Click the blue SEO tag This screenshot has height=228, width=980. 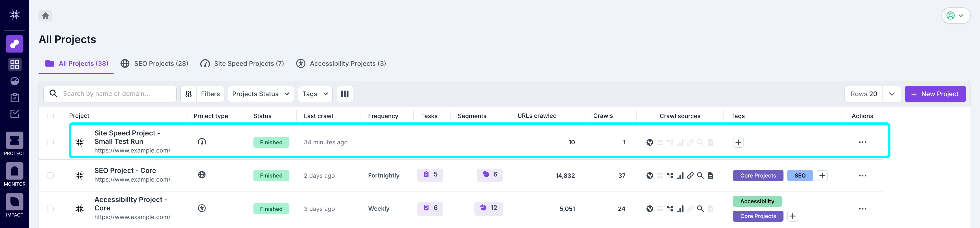[x=800, y=175]
